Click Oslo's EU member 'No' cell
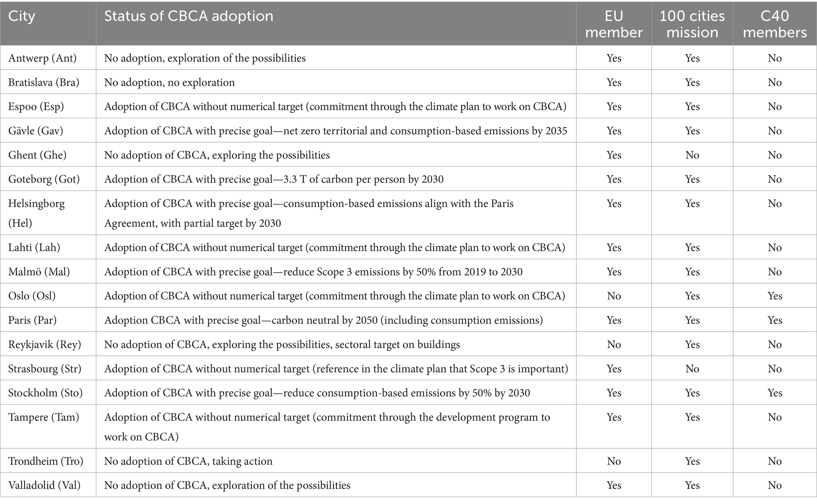 tap(614, 296)
